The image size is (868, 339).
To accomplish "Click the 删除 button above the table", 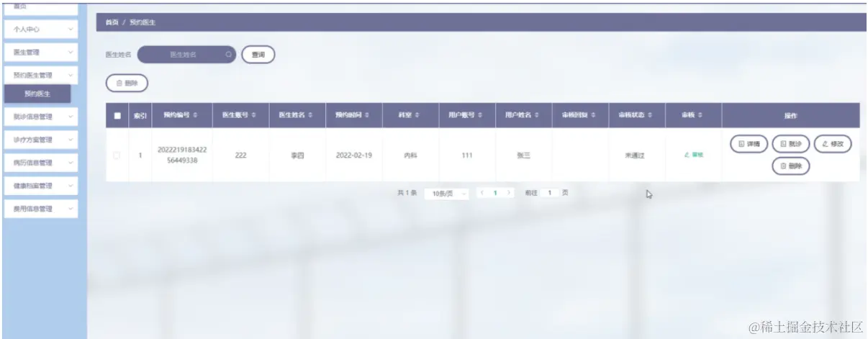I will click(127, 83).
